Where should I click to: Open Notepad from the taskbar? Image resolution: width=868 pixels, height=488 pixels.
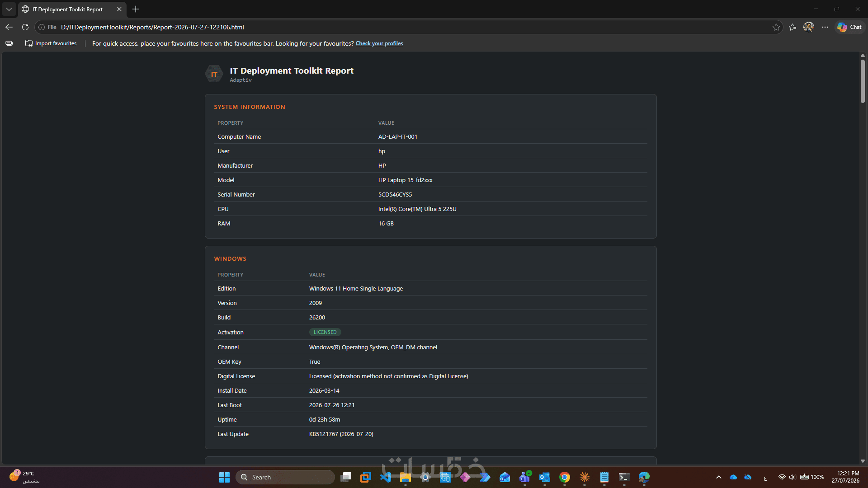pyautogui.click(x=604, y=477)
